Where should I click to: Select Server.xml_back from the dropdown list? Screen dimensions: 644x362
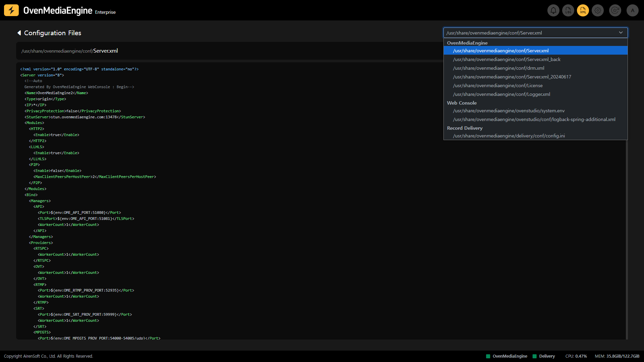click(506, 59)
